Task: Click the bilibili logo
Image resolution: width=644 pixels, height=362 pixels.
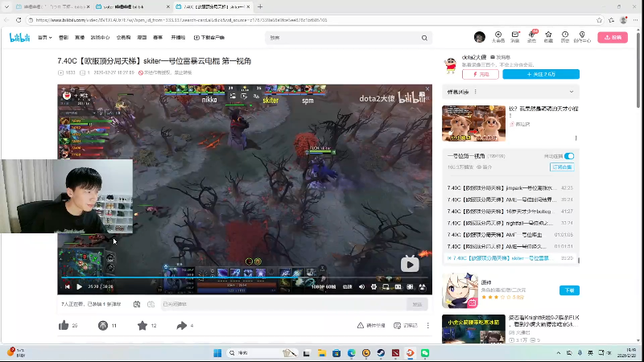Action: click(19, 37)
